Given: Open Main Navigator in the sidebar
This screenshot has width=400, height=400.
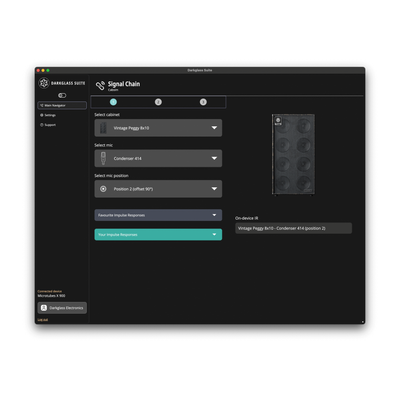Looking at the screenshot, I should click(x=62, y=105).
